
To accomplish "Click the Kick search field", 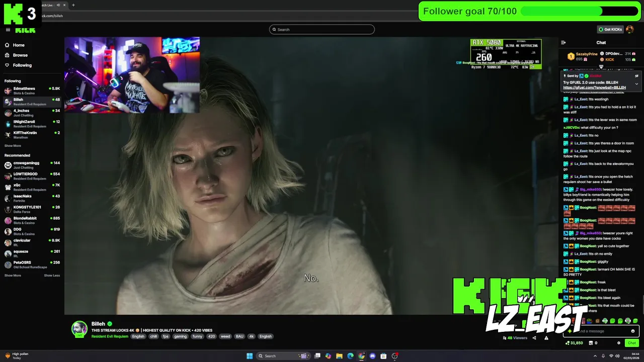I will pos(322,30).
